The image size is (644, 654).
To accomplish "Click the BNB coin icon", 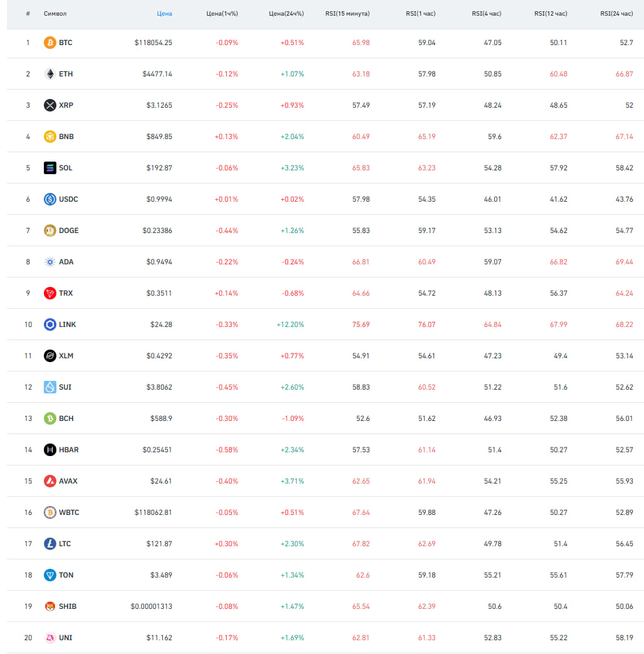I will (49, 137).
